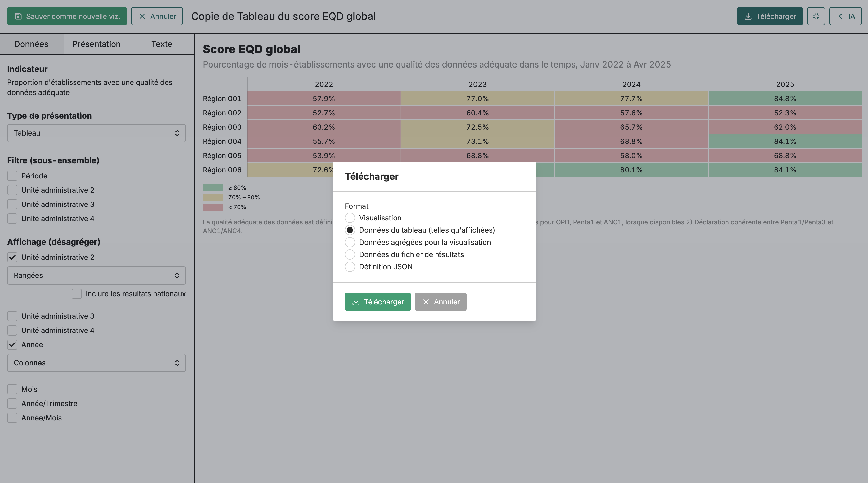Confirm with green Télécharger dialog button
Image resolution: width=868 pixels, height=483 pixels.
tap(377, 302)
